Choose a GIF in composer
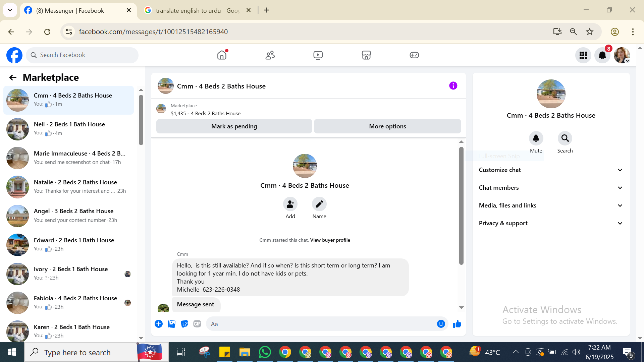The image size is (644, 362). (197, 324)
